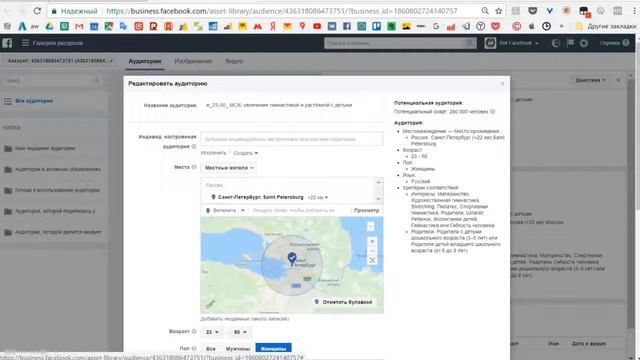Screen dimensions: 640x360
Task: Open the Готовы к использованию аудитории folder
Action: click(x=57, y=190)
